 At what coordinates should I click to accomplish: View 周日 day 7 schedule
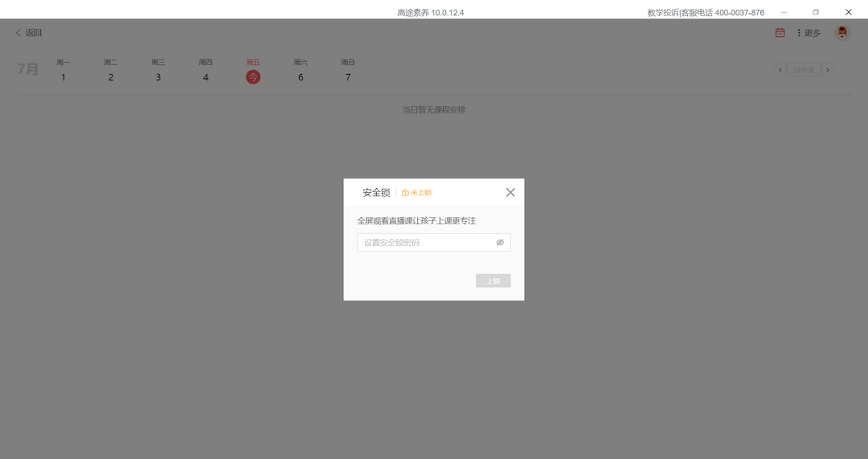(348, 77)
